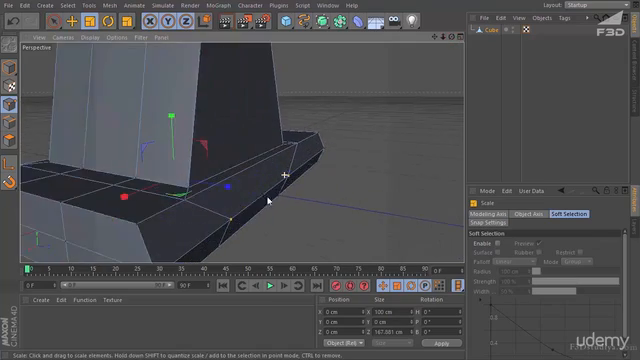Toggle the snap magnet icon
640x360 pixels.
click(9, 182)
